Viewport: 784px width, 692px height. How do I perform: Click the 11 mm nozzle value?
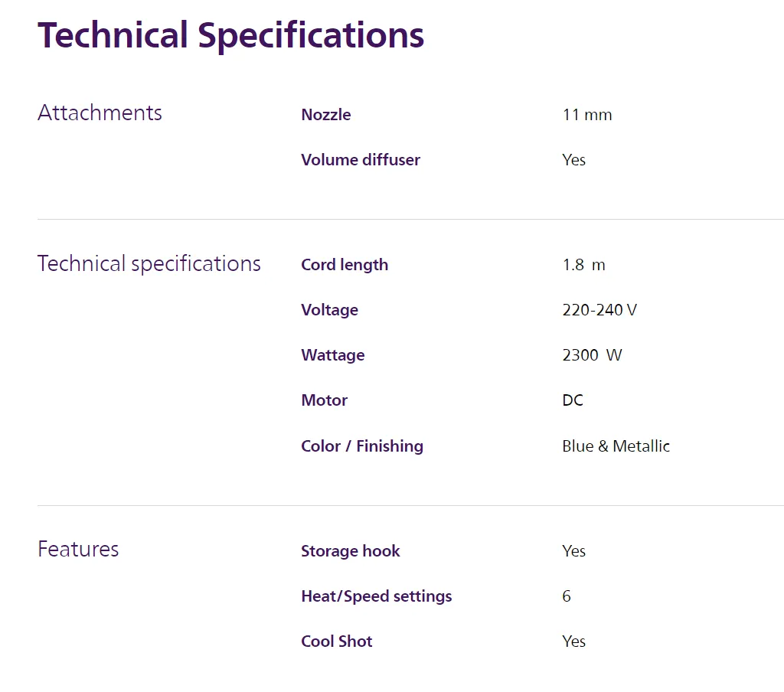coord(586,115)
